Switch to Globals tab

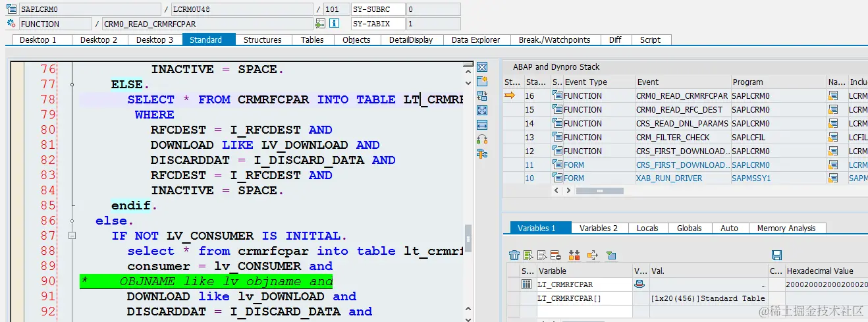point(690,228)
